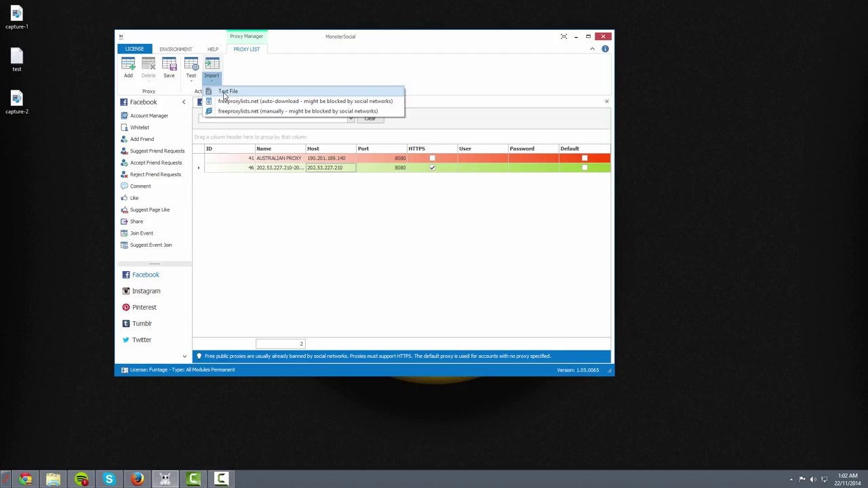The image size is (868, 488).
Task: Select the PROXY LIST tab
Action: point(246,49)
